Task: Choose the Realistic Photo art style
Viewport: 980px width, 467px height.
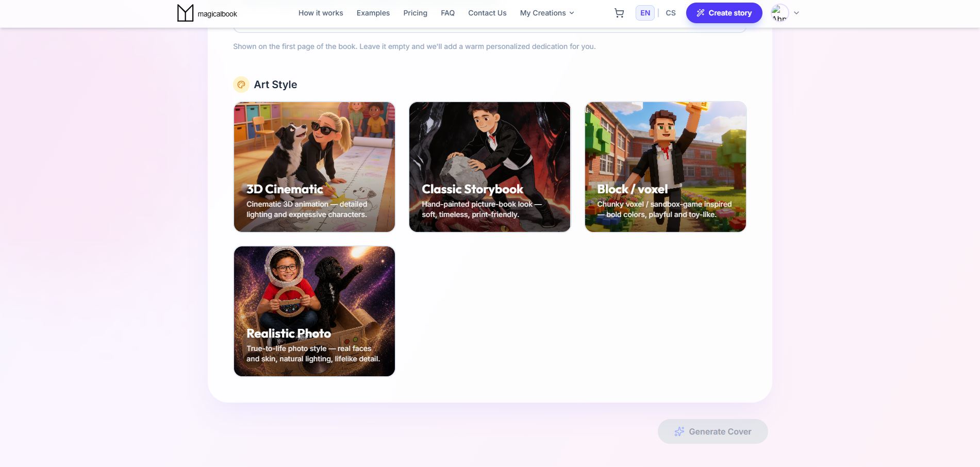Action: coord(314,311)
